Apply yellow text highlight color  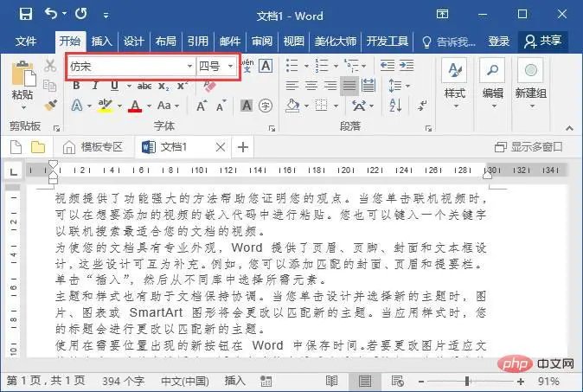pos(105,106)
